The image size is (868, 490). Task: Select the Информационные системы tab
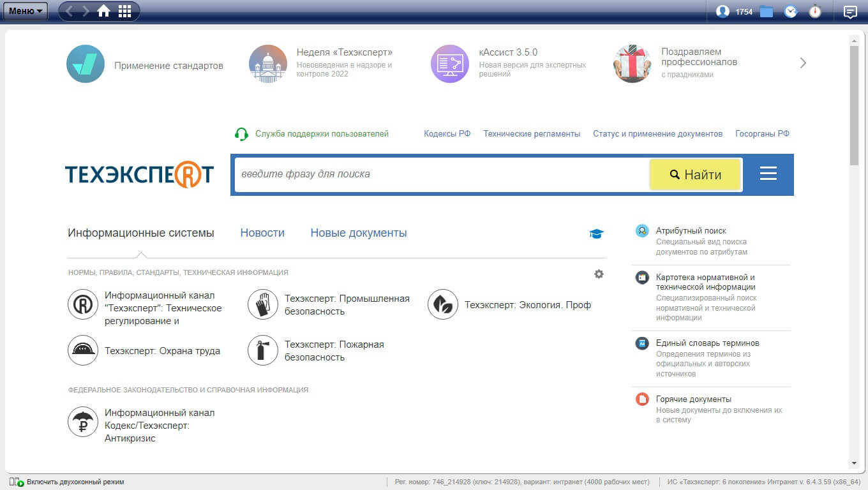point(141,233)
